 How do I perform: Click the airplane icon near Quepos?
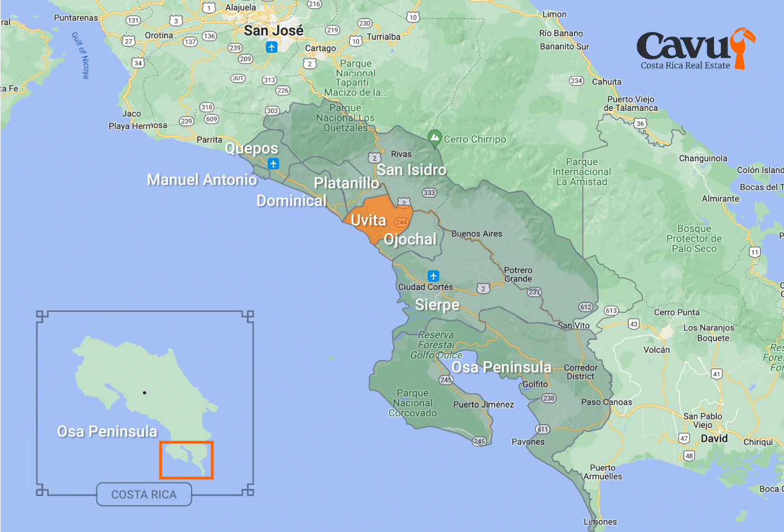273,164
